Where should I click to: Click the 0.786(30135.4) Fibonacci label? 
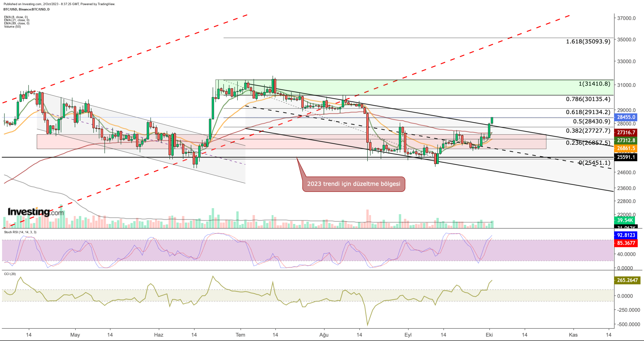[x=588, y=99]
